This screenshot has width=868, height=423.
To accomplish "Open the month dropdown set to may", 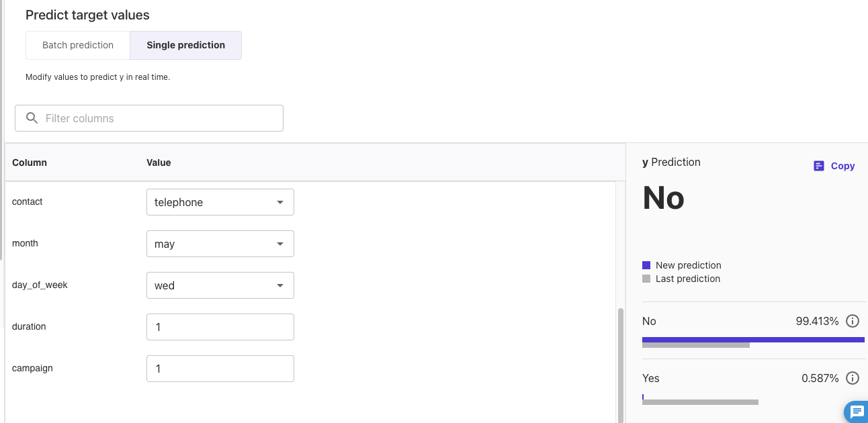I will 220,244.
